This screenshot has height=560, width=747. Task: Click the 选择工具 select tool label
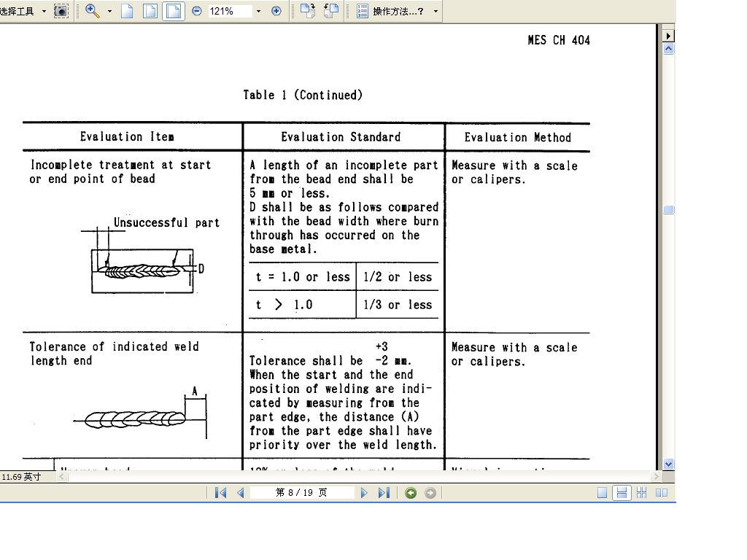point(18,11)
